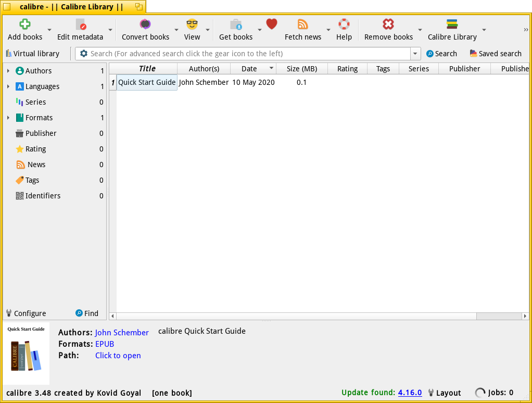Click the 'Click to open' path link
Screen dimensions: 532x403
(x=118, y=356)
